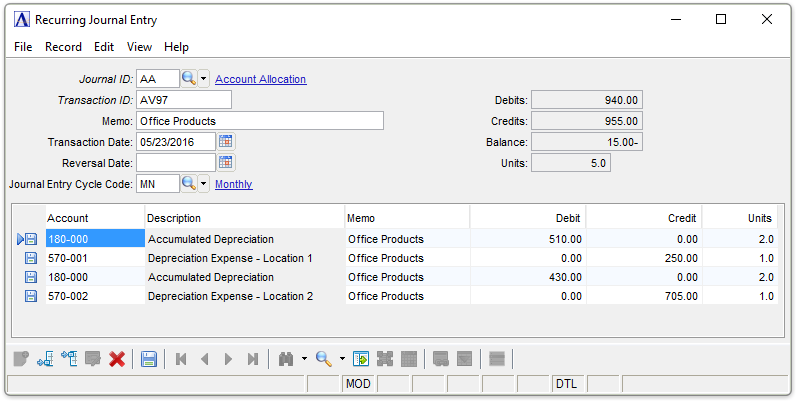Open the Record menu

pos(63,47)
